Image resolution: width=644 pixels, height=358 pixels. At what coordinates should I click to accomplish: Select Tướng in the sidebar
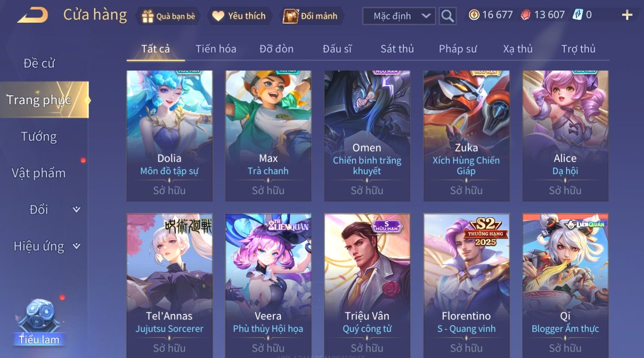pyautogui.click(x=39, y=137)
